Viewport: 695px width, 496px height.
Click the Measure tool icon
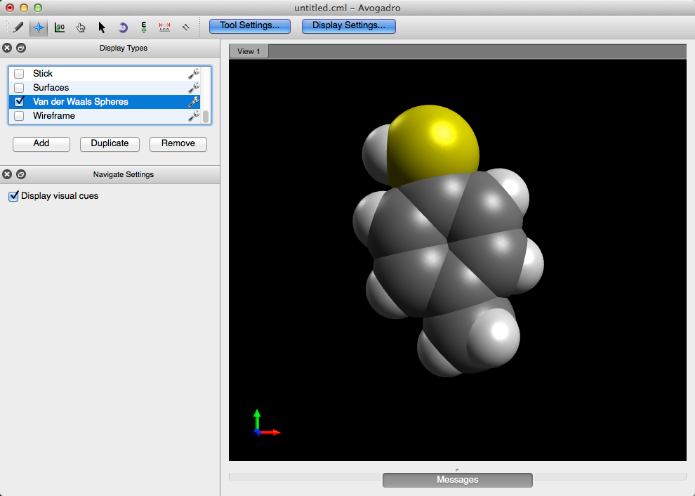pos(165,27)
